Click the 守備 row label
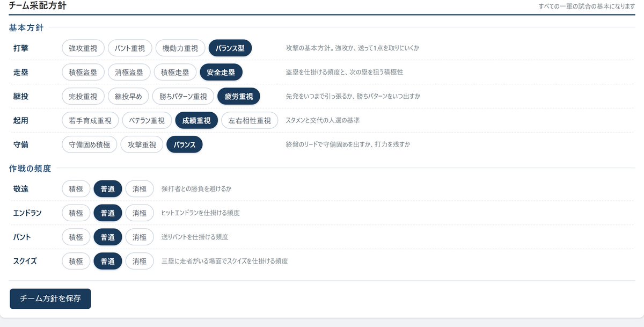Image resolution: width=644 pixels, height=327 pixels. point(21,144)
